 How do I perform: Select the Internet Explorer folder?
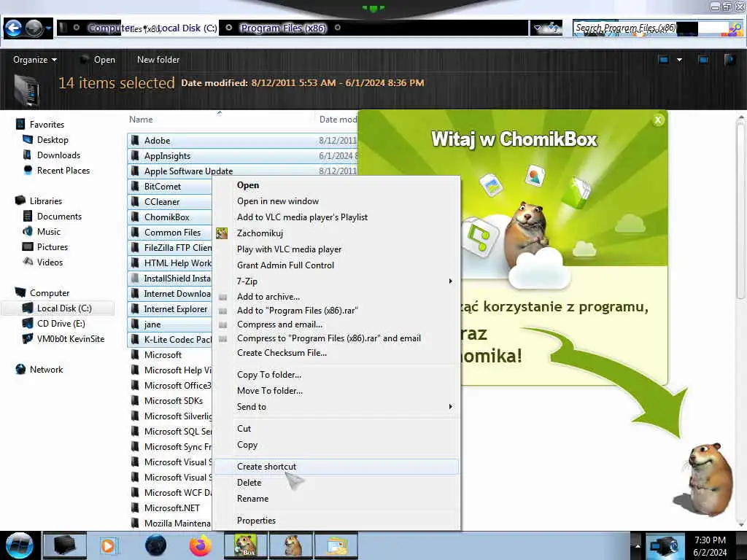(x=175, y=309)
